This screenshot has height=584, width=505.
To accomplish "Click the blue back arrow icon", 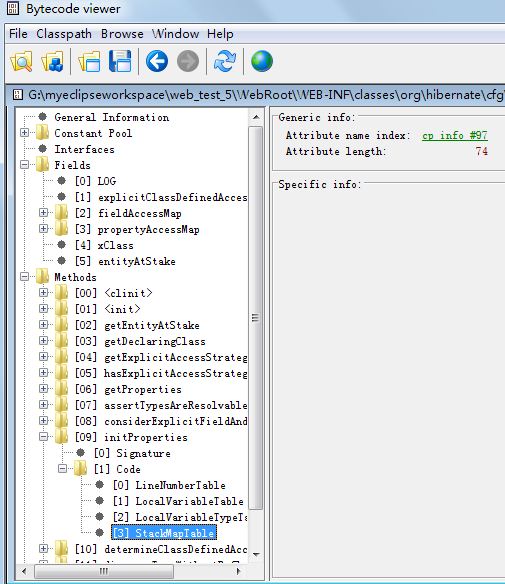I will (157, 61).
